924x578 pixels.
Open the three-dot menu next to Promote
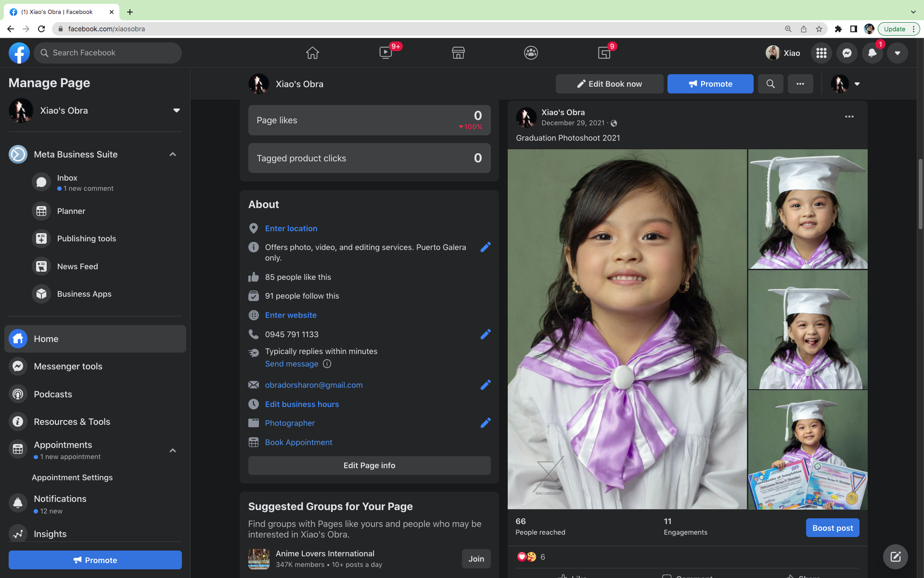pyautogui.click(x=800, y=84)
